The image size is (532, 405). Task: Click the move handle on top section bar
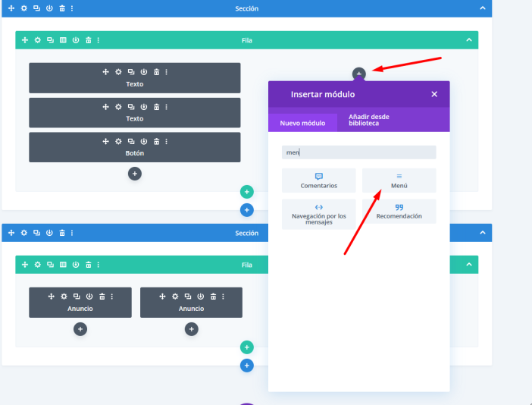pyautogui.click(x=11, y=8)
